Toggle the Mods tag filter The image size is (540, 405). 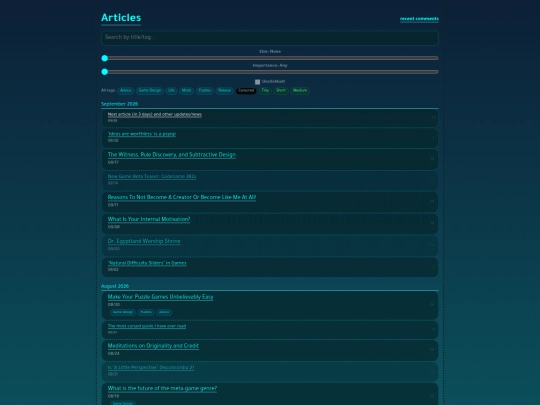tap(186, 91)
